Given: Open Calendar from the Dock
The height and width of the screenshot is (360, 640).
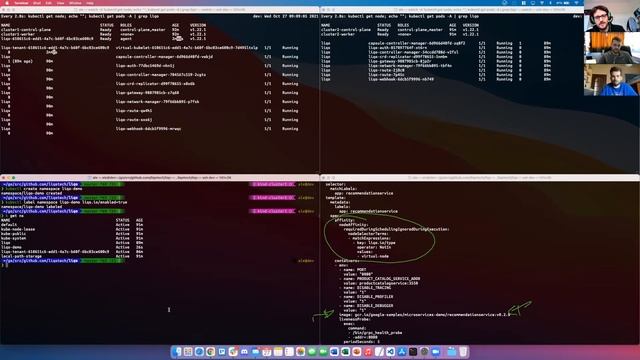Looking at the screenshot, I should point(267,351).
